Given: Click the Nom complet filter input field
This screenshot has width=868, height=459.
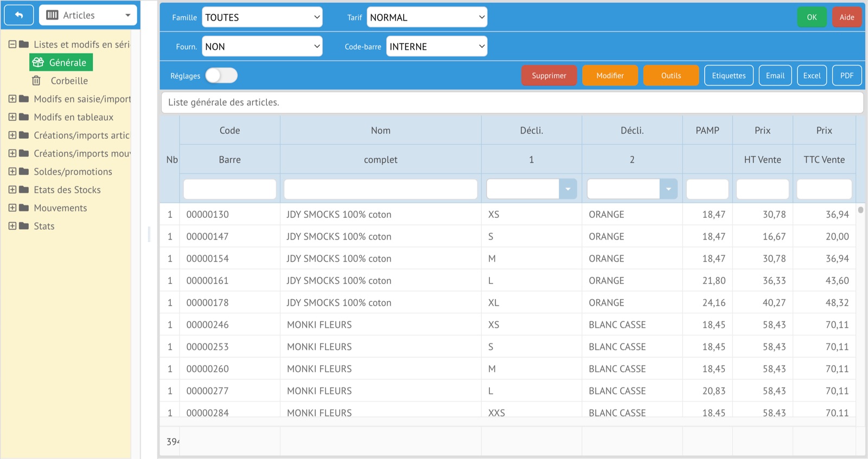Looking at the screenshot, I should pyautogui.click(x=380, y=189).
